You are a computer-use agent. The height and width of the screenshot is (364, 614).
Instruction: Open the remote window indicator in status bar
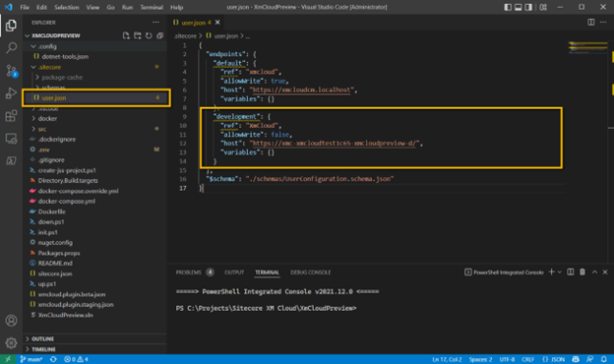[x=8, y=359]
